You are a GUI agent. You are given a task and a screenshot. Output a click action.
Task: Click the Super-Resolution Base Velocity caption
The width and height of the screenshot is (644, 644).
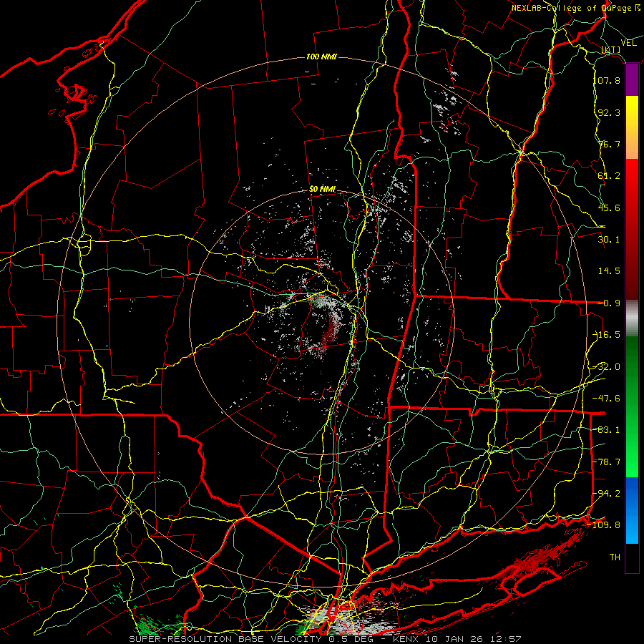[325, 639]
